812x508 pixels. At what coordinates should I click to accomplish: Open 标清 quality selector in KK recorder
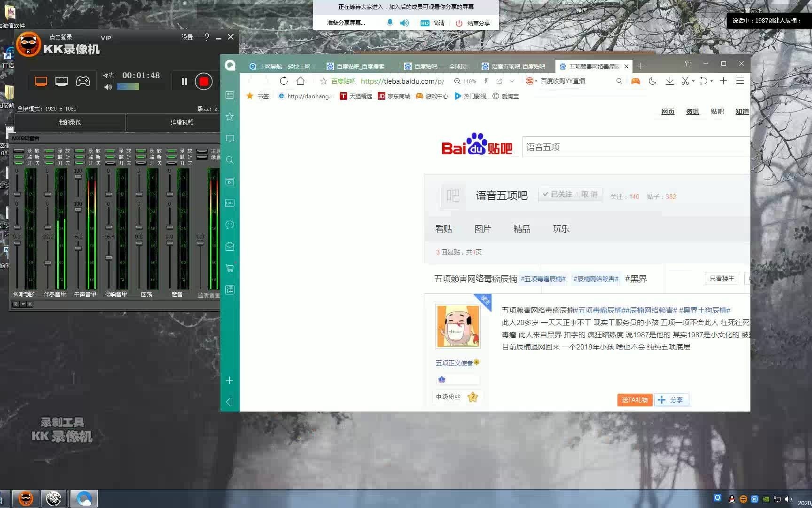[x=109, y=75]
